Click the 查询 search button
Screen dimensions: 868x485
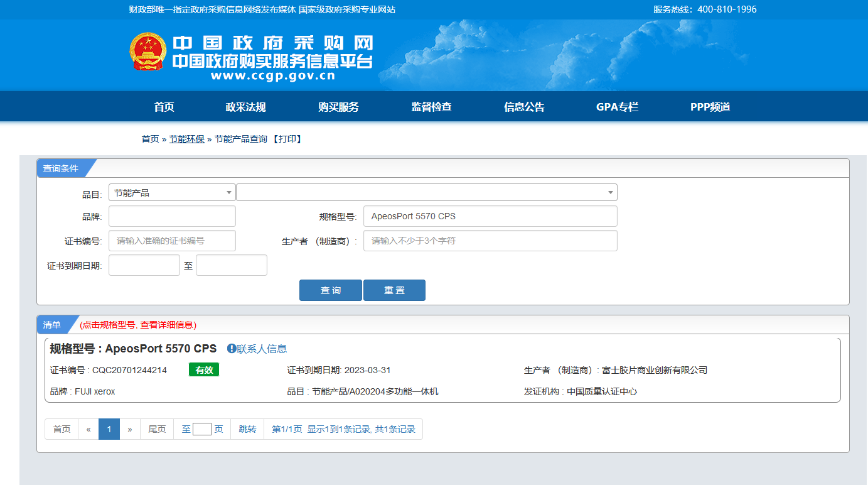pyautogui.click(x=331, y=290)
